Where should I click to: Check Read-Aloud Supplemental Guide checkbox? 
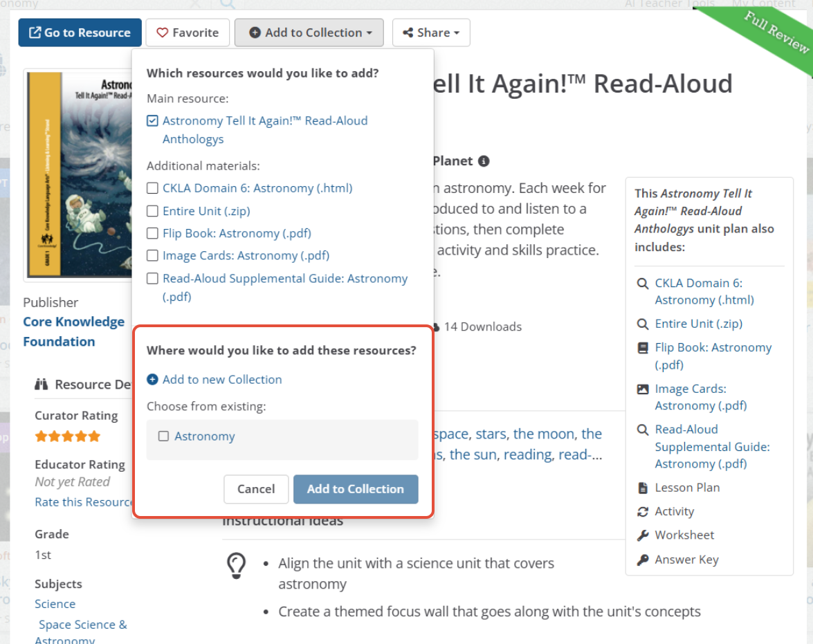click(152, 279)
